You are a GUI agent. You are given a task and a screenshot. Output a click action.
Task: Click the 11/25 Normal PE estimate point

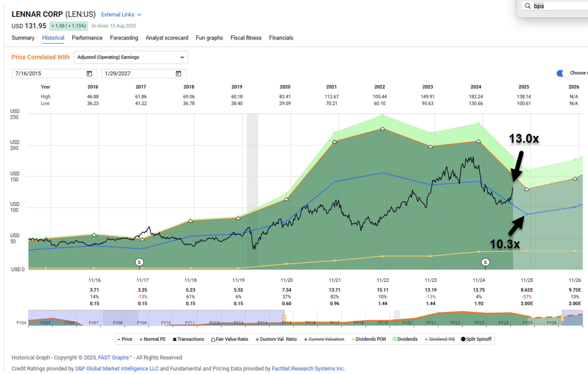coord(527,214)
